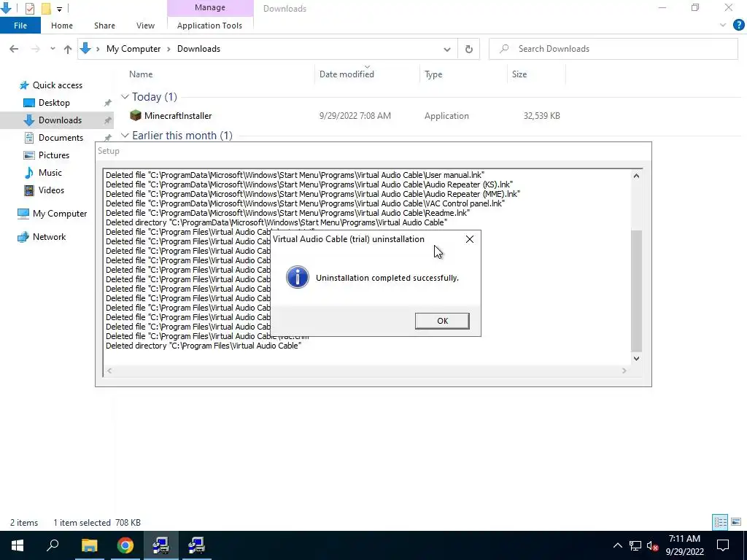Open the muted volume tray icon

point(653,545)
